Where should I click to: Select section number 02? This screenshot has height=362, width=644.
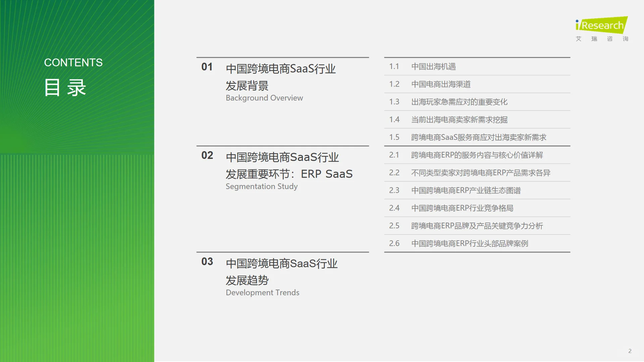[x=207, y=155]
